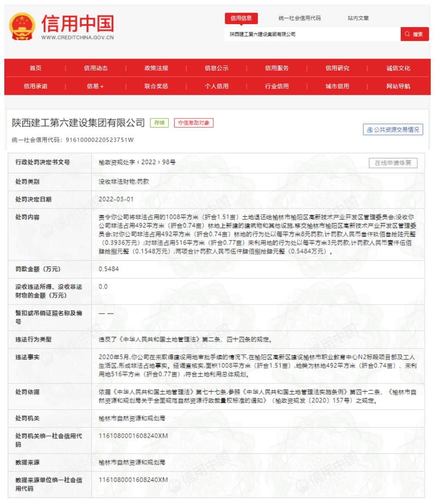Click the 罚款金额（万元） row label

38,269
